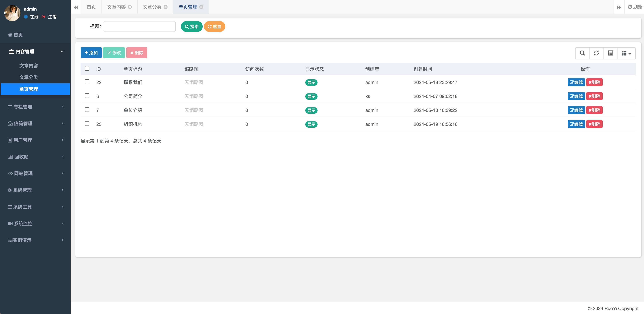Edit the 单位介绍 entry via 编辑 button
The width and height of the screenshot is (644, 314).
click(576, 110)
